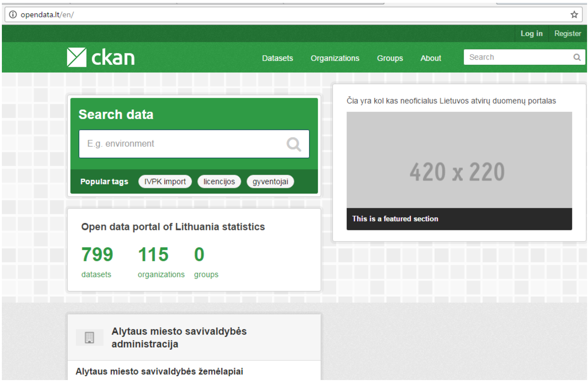Screen dimensions: 588x381
Task: Click the Register link
Action: tap(568, 34)
